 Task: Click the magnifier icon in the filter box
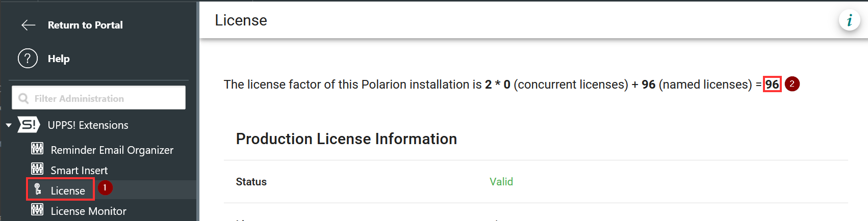tap(23, 98)
